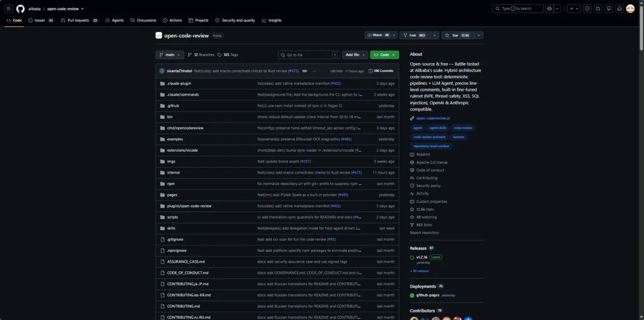
Task: Fork the repository
Action: point(415,35)
